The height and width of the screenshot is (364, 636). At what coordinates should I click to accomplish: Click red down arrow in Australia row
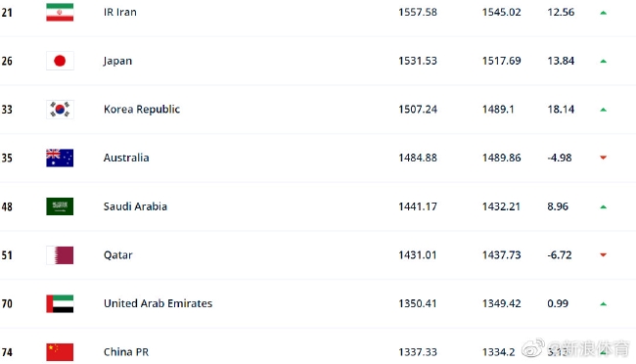coord(603,158)
